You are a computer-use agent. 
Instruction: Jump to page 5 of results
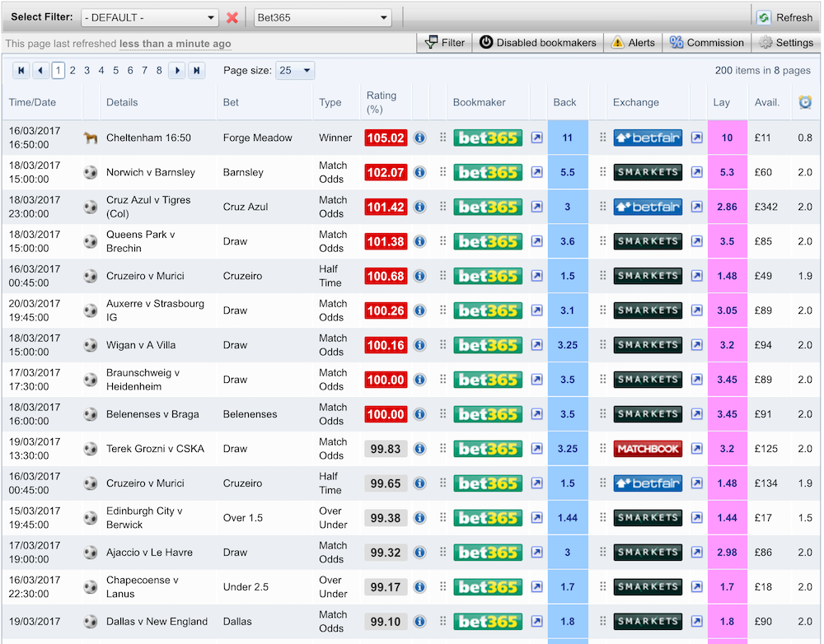point(116,71)
